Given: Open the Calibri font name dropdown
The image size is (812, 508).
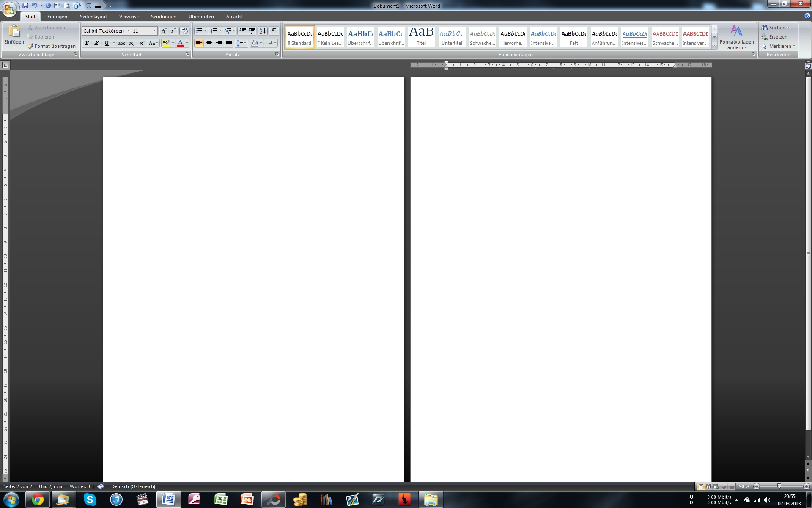Looking at the screenshot, I should (129, 31).
